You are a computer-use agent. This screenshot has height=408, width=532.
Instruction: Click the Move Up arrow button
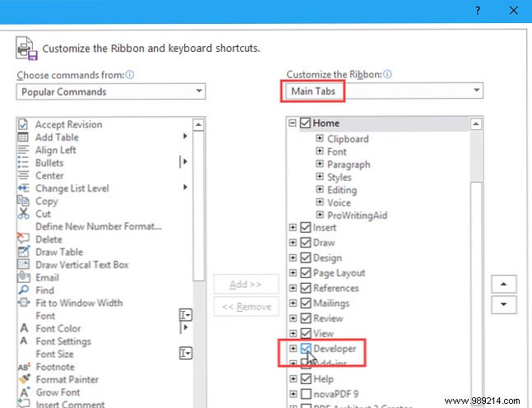pyautogui.click(x=504, y=284)
